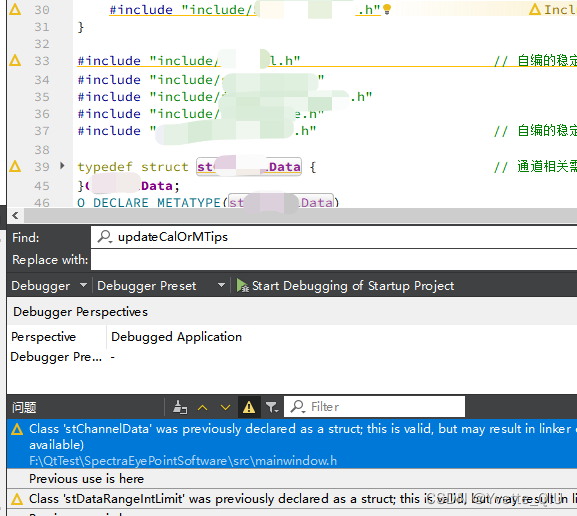Click the warning triangle on line 39
The image size is (577, 516).
click(15, 166)
